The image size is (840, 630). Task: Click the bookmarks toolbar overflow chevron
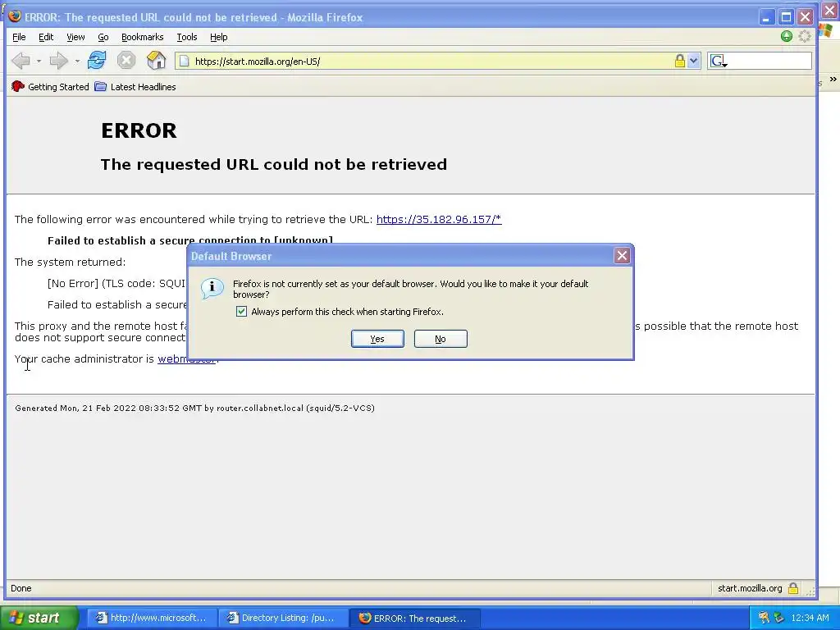pyautogui.click(x=833, y=80)
